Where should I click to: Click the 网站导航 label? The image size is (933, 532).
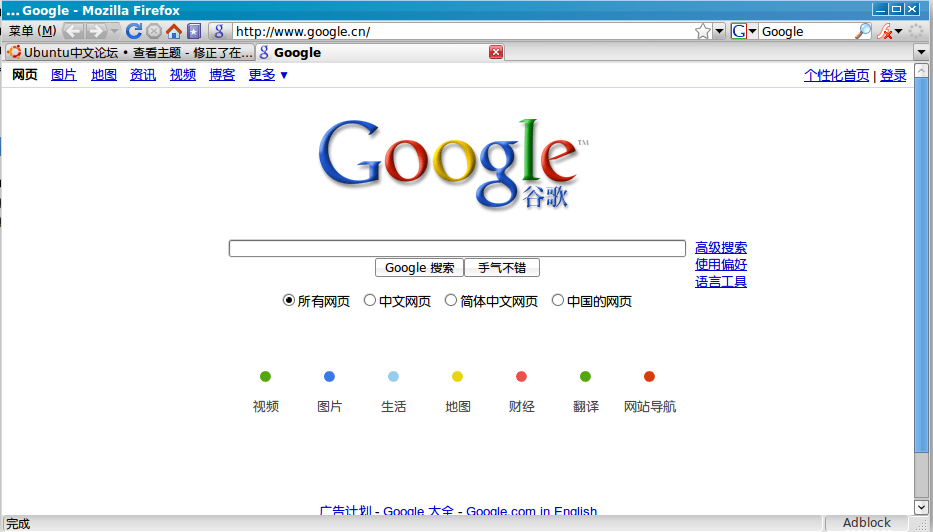[650, 406]
